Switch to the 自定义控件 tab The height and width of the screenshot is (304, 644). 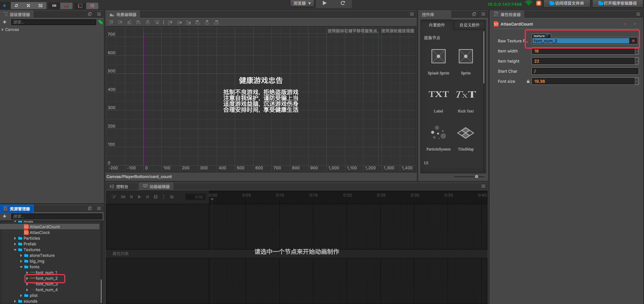click(470, 25)
